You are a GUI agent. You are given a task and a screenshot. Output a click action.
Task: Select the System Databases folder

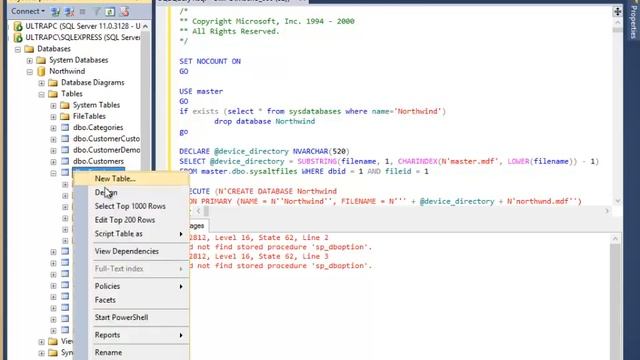[x=79, y=60]
